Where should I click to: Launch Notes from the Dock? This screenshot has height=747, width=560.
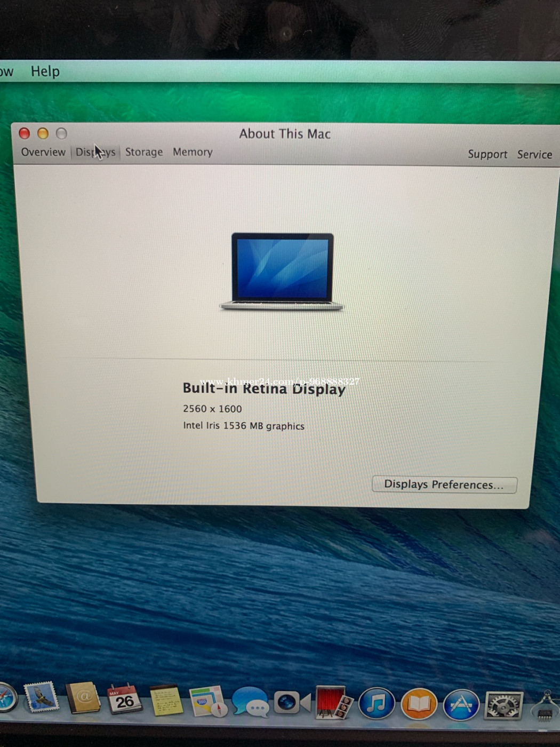tap(166, 701)
